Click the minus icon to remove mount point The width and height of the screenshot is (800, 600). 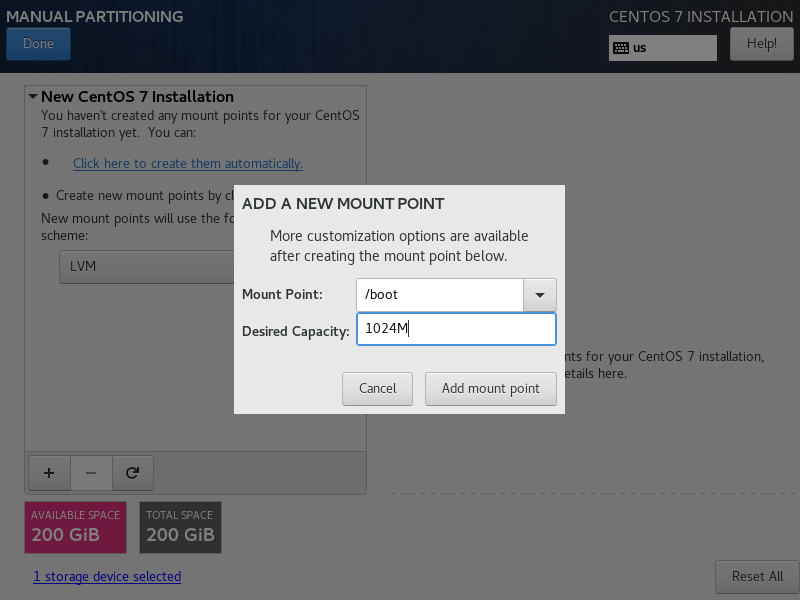(x=89, y=473)
